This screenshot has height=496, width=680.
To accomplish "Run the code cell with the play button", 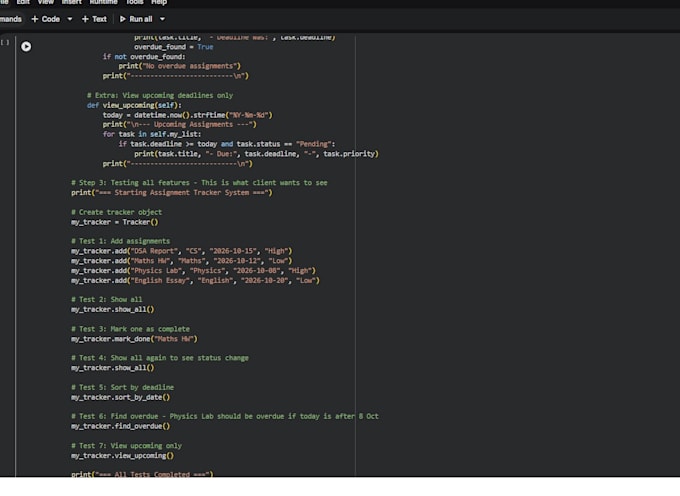I will click(26, 46).
